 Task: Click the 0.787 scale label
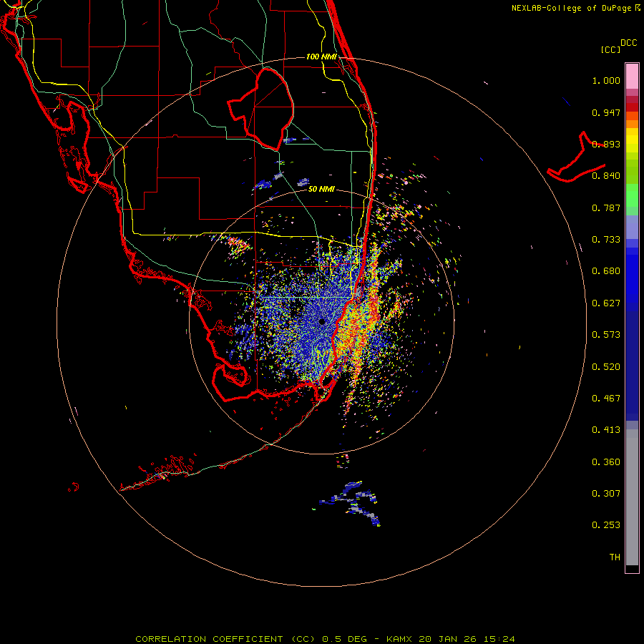point(606,208)
